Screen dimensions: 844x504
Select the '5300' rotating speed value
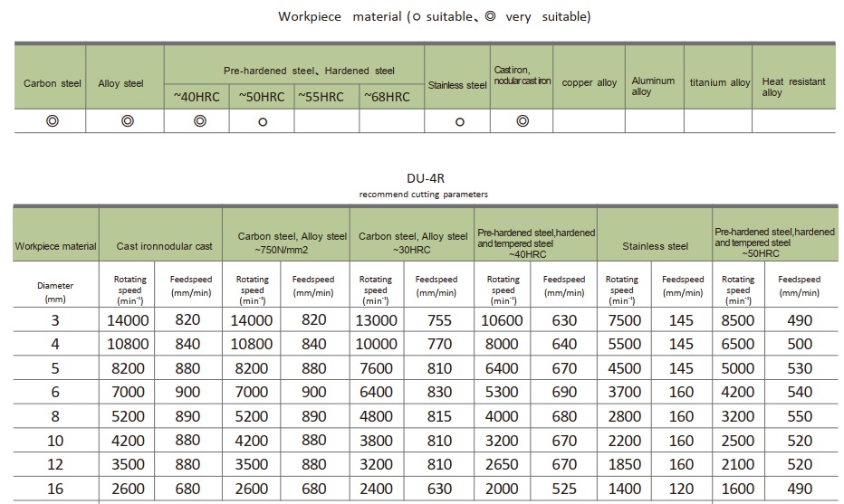pyautogui.click(x=502, y=392)
